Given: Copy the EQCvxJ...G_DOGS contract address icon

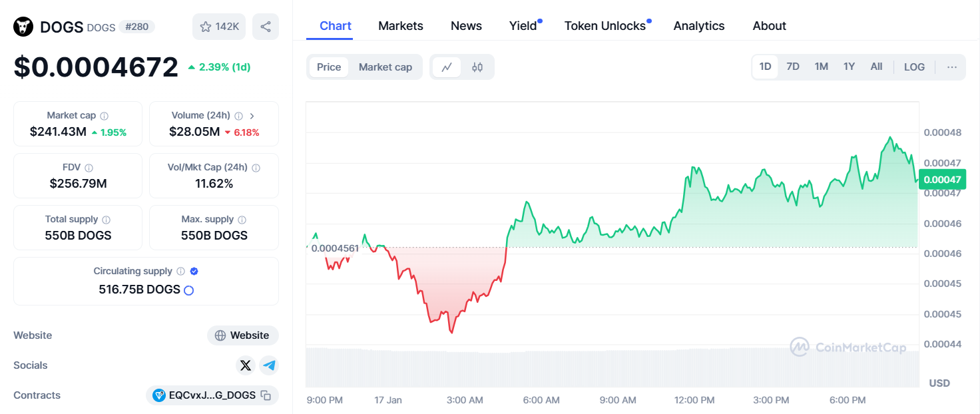Looking at the screenshot, I should [266, 395].
